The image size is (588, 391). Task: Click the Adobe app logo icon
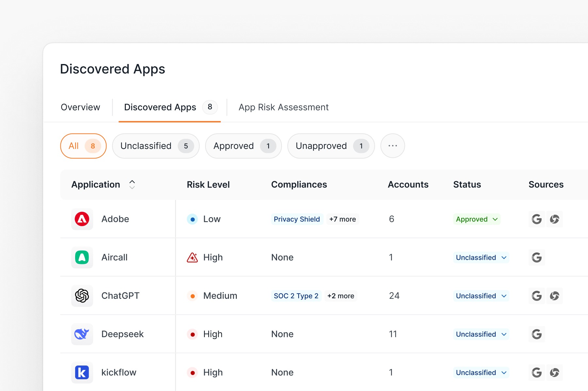(82, 219)
